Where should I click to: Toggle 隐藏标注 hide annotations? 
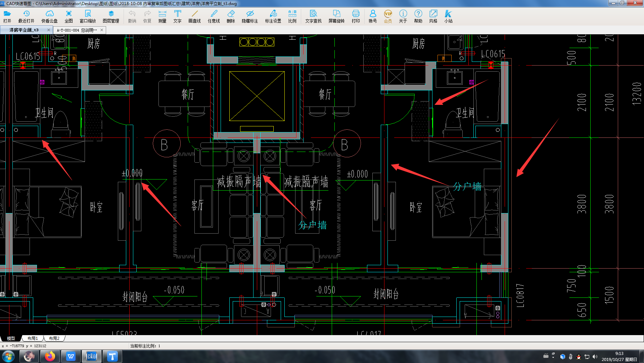250,16
